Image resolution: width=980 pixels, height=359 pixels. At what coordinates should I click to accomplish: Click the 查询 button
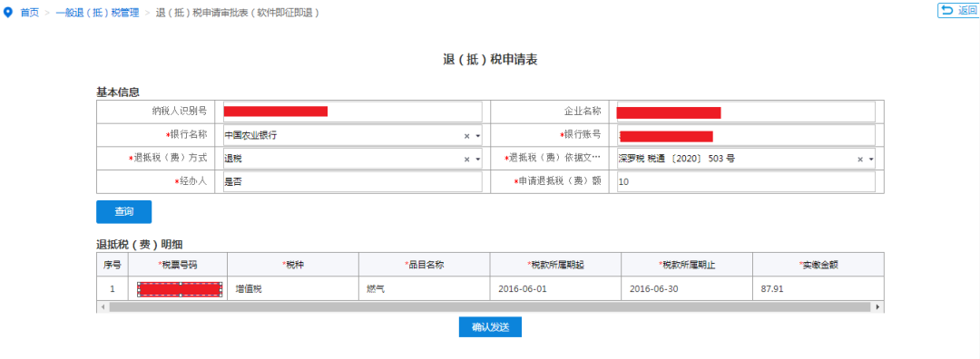point(123,211)
